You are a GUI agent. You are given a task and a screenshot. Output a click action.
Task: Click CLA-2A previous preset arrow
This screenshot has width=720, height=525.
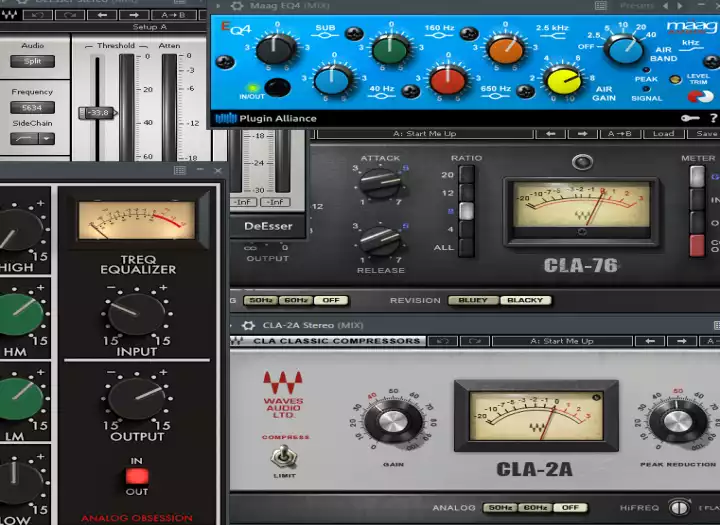(649, 341)
